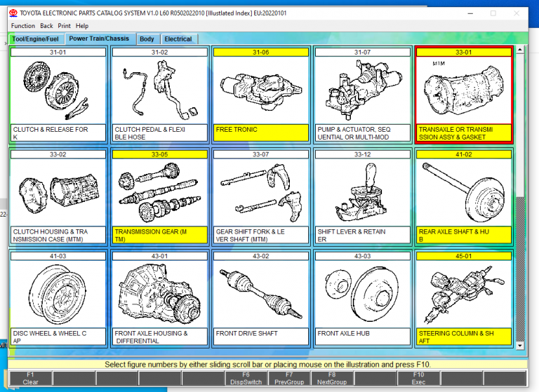Open the Print menu
539x392 pixels.
64,26
